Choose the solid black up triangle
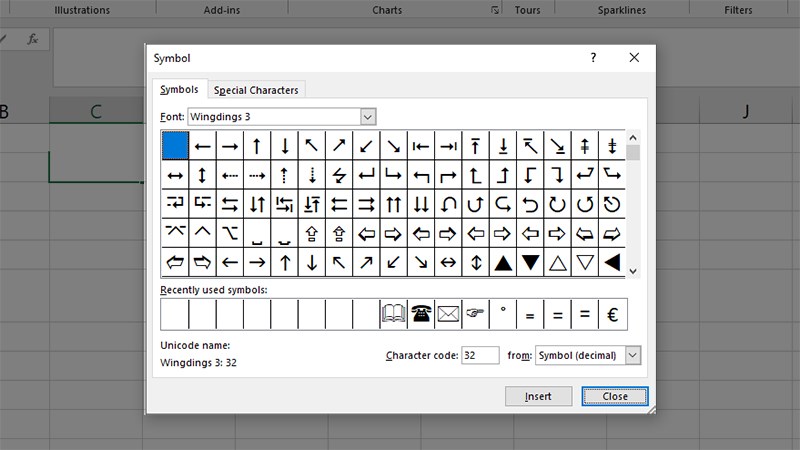 pos(503,263)
